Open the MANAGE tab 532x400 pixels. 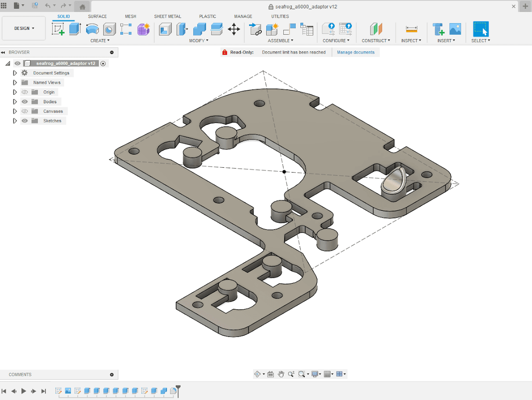coord(243,16)
